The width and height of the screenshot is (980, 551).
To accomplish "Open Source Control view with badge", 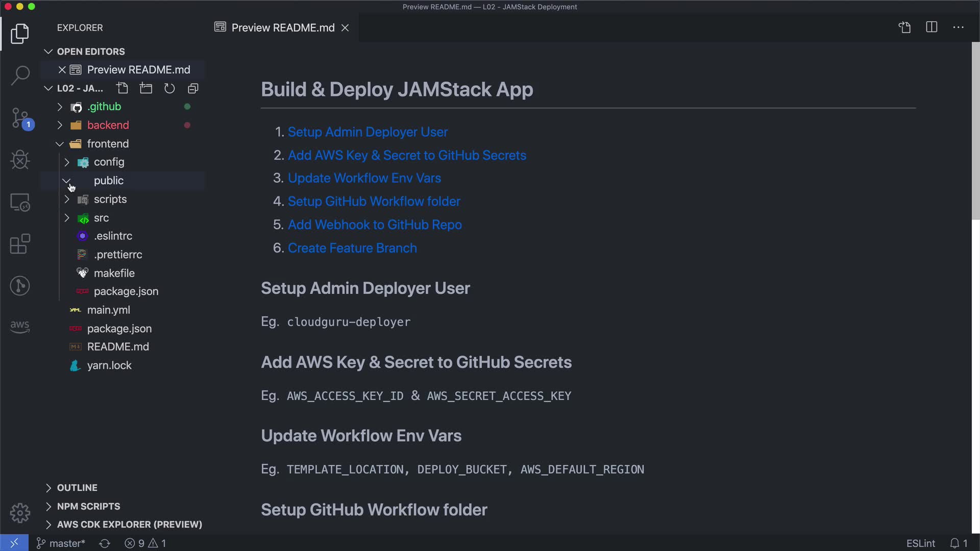I will pos(20,118).
